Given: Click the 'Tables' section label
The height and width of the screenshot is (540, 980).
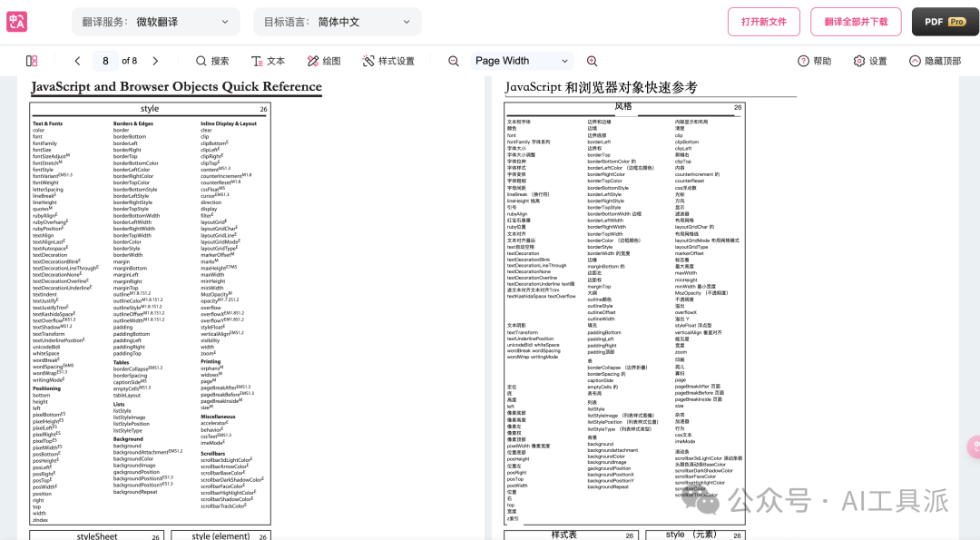Looking at the screenshot, I should [x=122, y=362].
